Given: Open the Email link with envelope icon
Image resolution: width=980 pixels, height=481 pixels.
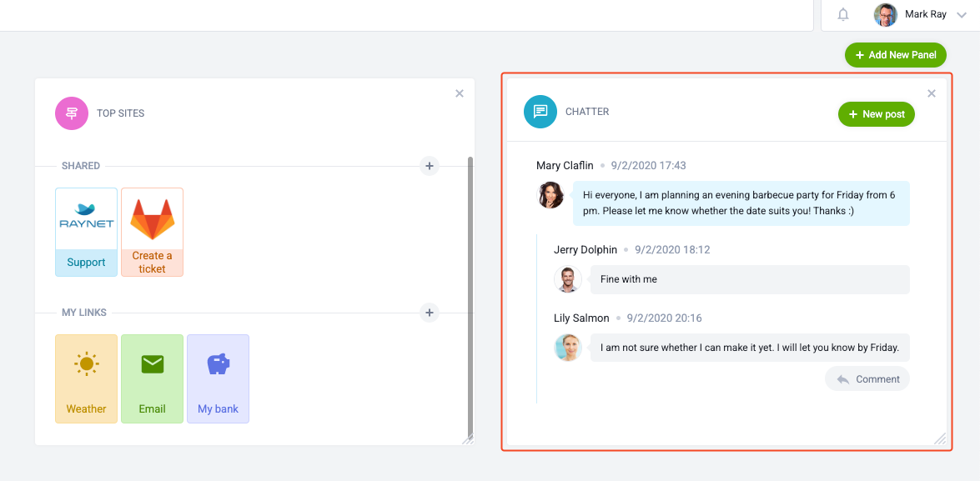Looking at the screenshot, I should pos(152,378).
